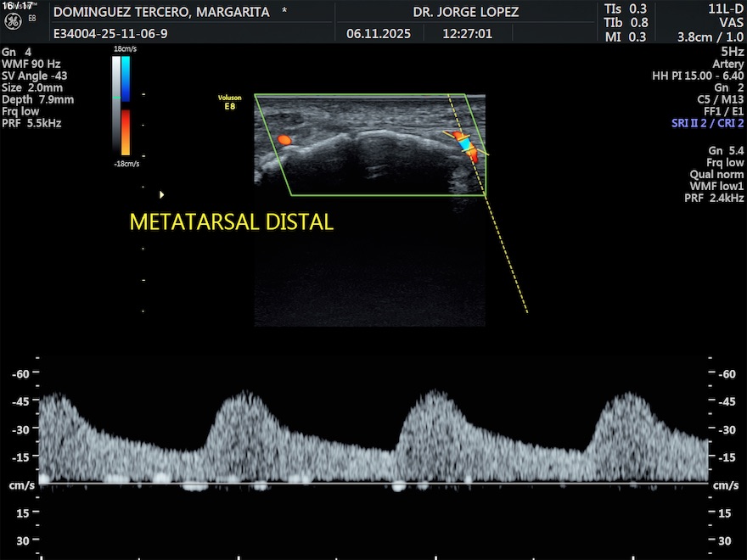Click the Doppler sample volume gate on the vessel
This screenshot has width=747, height=560.
466,145
